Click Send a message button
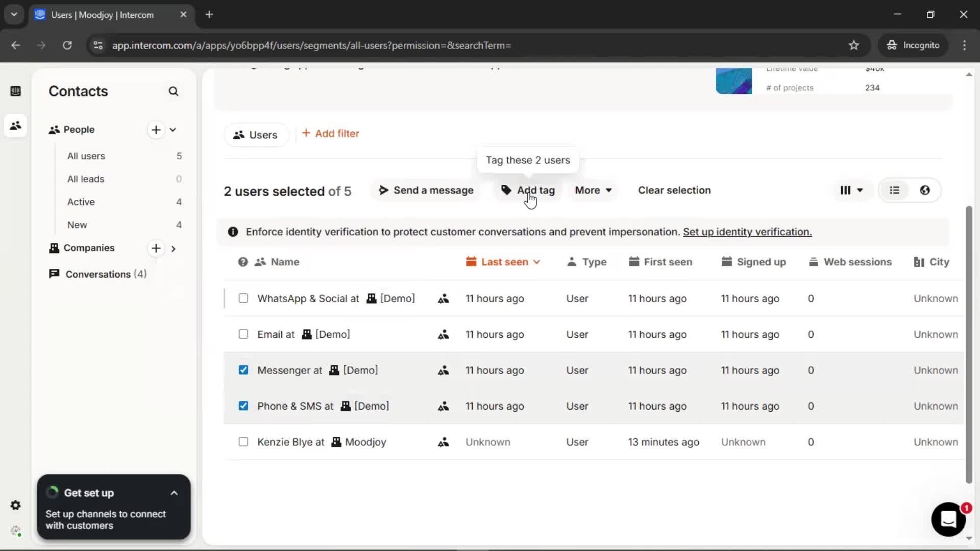 coord(426,190)
